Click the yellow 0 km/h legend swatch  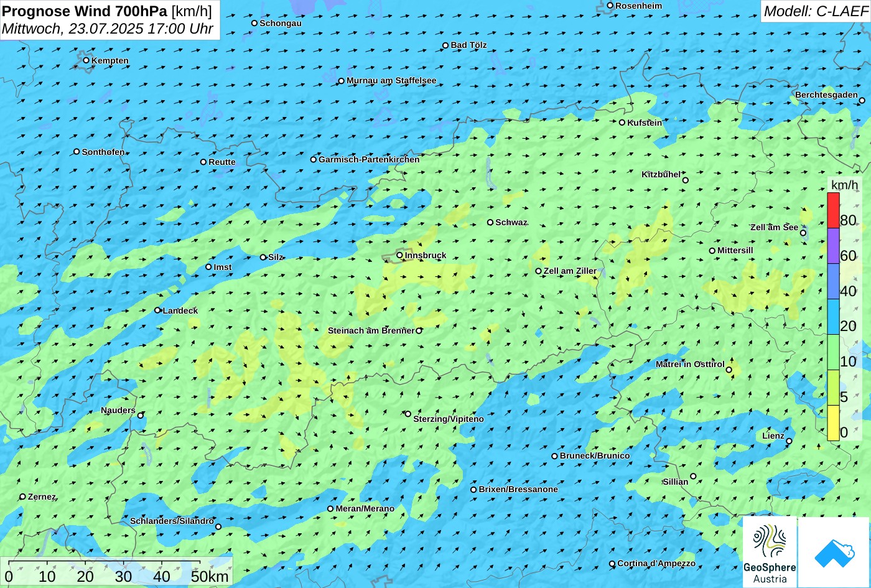[x=833, y=423]
